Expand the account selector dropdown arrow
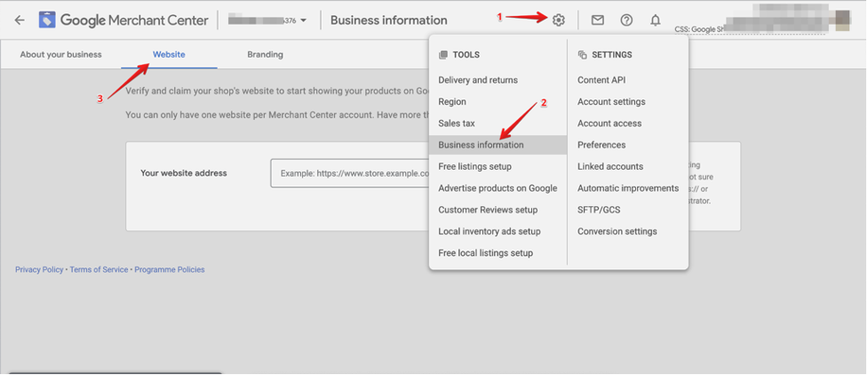Screen dimensions: 868x375 coord(303,20)
